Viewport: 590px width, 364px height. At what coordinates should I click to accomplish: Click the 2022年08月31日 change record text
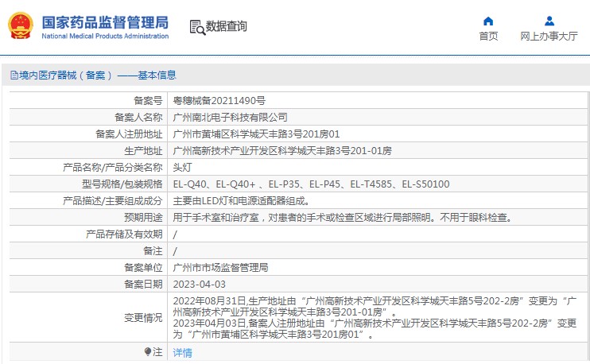pos(375,307)
